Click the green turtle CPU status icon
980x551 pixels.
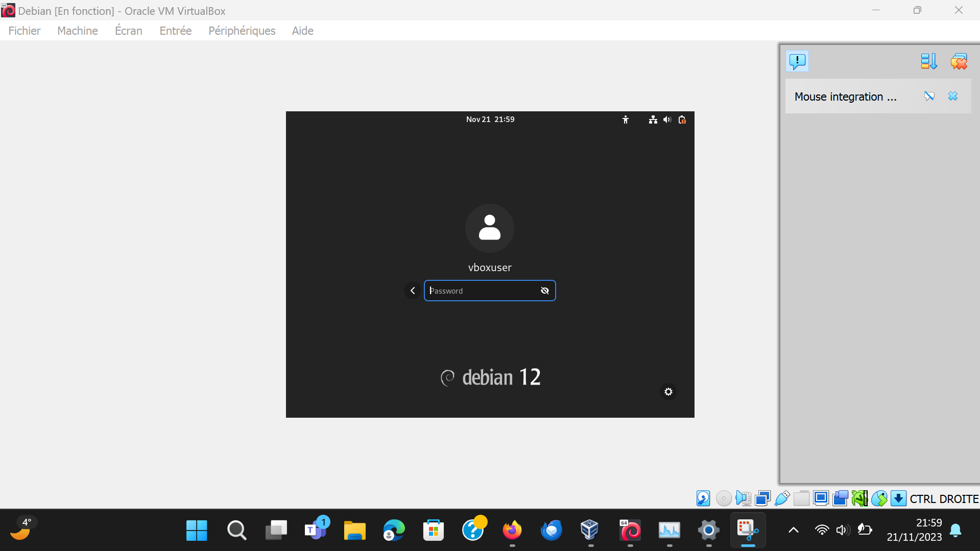(x=859, y=498)
